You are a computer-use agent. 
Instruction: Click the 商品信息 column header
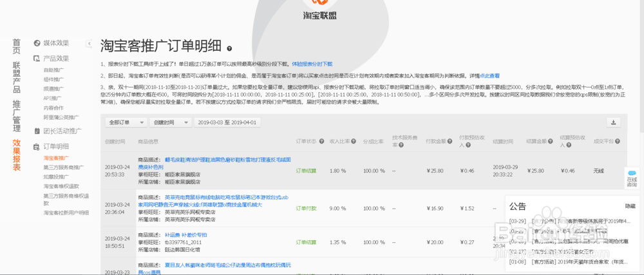[x=148, y=141]
